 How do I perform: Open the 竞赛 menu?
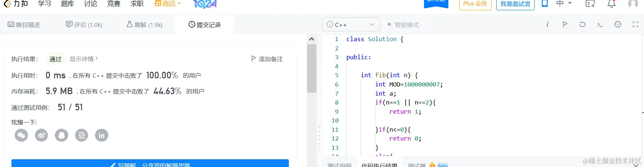[x=114, y=4]
